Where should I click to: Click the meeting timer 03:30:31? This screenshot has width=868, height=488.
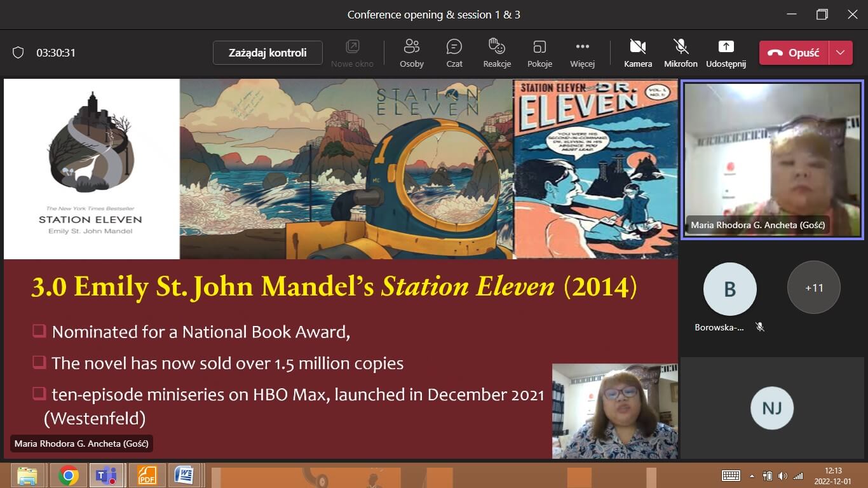pos(56,53)
